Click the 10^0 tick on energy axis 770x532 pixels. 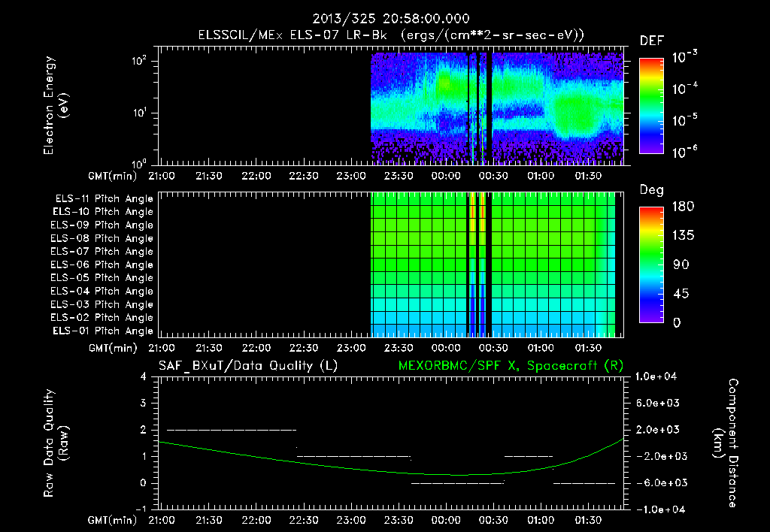139,163
